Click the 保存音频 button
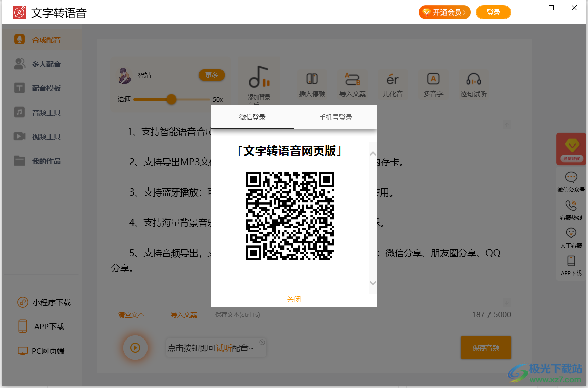The height and width of the screenshot is (388, 588). pos(486,348)
